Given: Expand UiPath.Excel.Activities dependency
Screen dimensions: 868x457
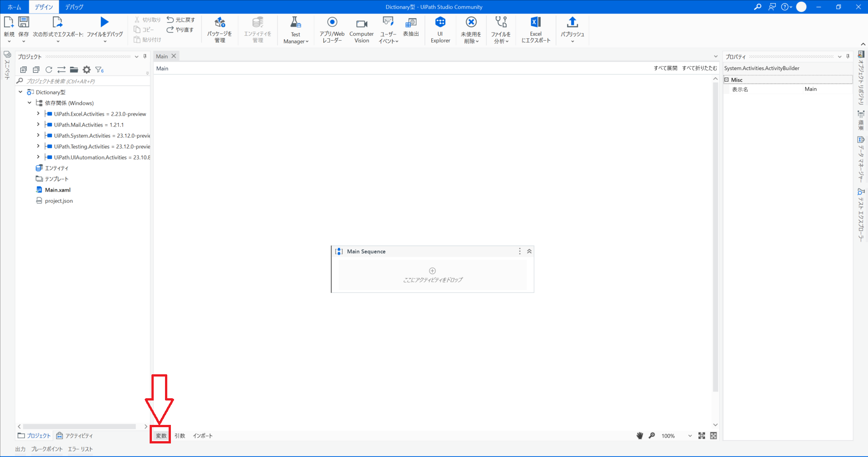Looking at the screenshot, I should 38,113.
